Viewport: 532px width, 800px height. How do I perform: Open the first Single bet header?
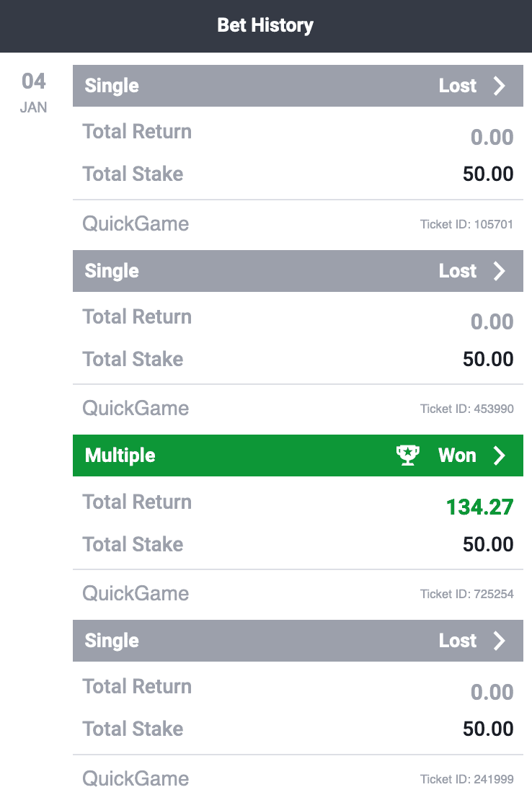298,86
